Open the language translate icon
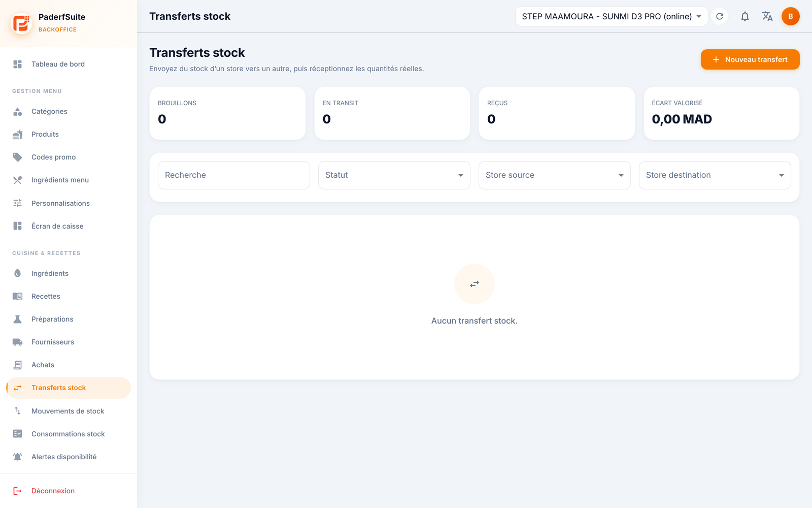The image size is (812, 508). click(767, 16)
